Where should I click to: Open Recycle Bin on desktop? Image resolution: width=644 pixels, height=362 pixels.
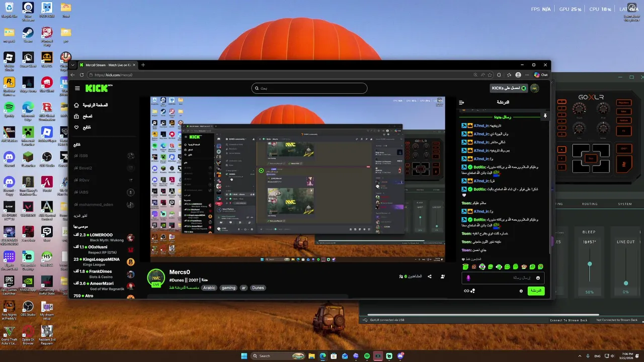9,10
